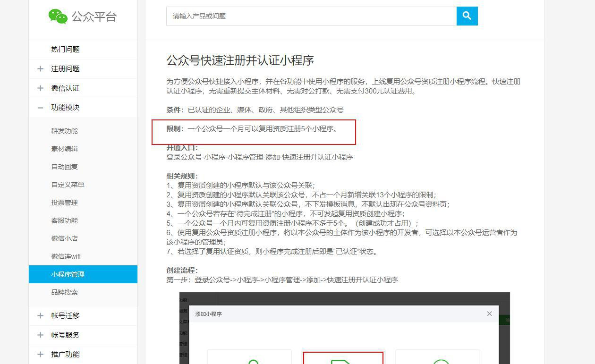This screenshot has width=595, height=364.
Task: Select 投票管理 in the sidebar
Action: [x=64, y=203]
